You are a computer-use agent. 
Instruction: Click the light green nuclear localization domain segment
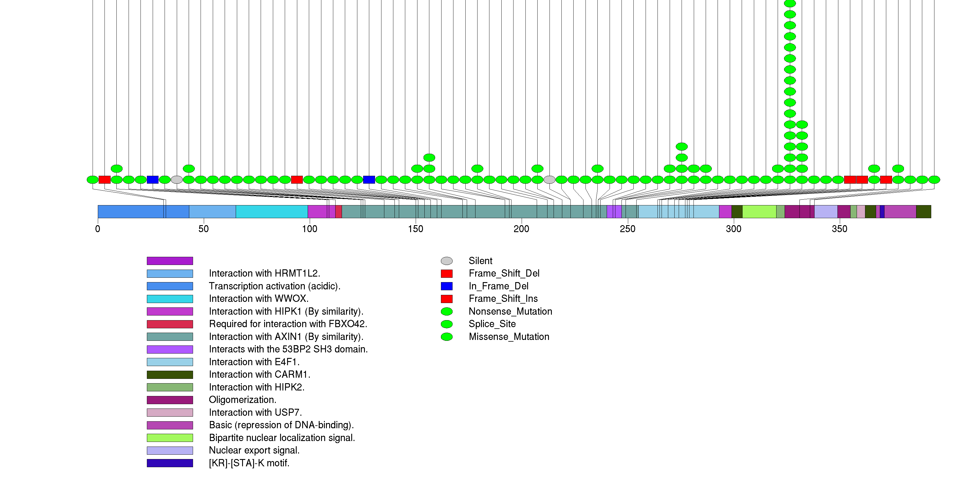pos(759,212)
